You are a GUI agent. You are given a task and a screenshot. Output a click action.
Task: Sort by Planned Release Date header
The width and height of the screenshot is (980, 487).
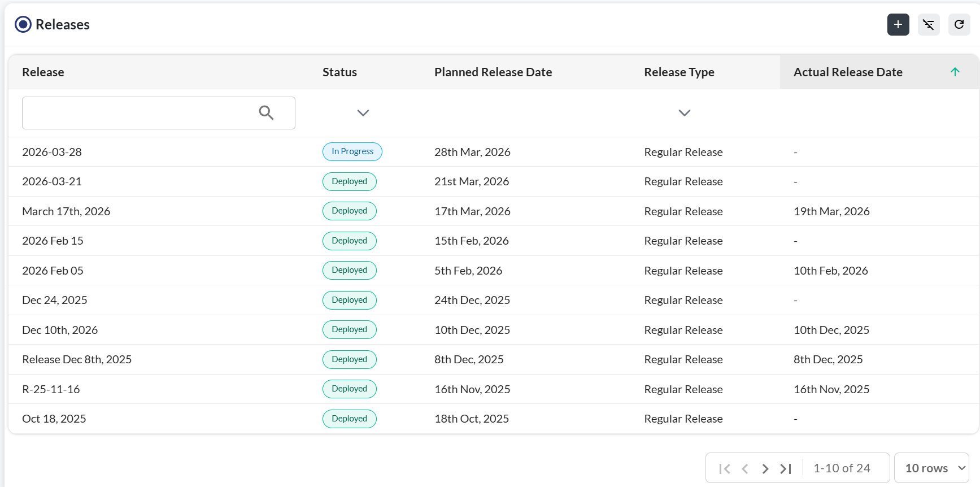pos(493,72)
